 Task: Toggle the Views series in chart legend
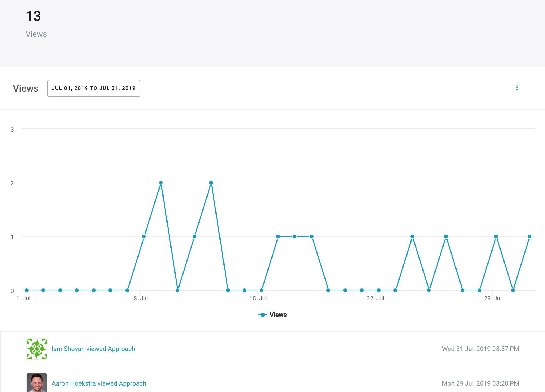(x=272, y=315)
